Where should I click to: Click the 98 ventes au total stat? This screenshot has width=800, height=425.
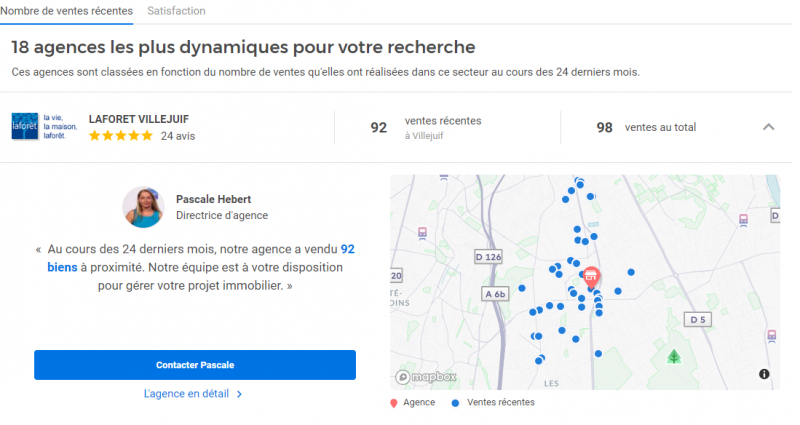[646, 127]
